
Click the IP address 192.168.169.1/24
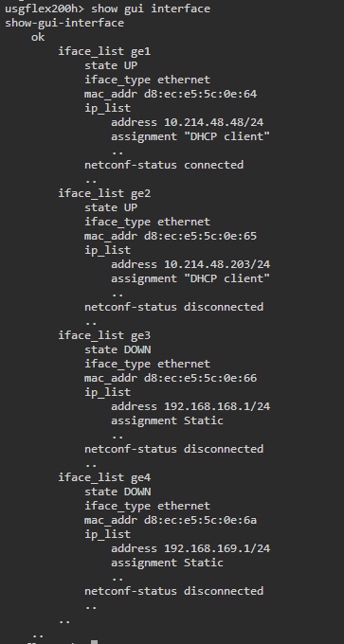click(217, 548)
